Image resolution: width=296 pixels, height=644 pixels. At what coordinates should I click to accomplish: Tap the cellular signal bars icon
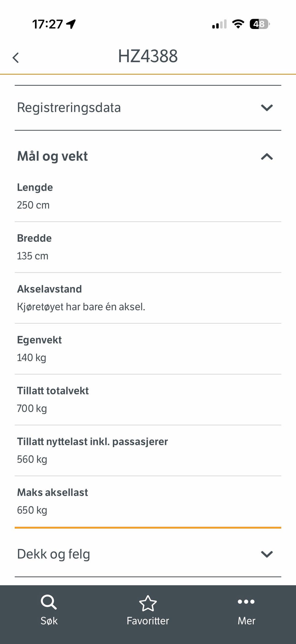219,24
